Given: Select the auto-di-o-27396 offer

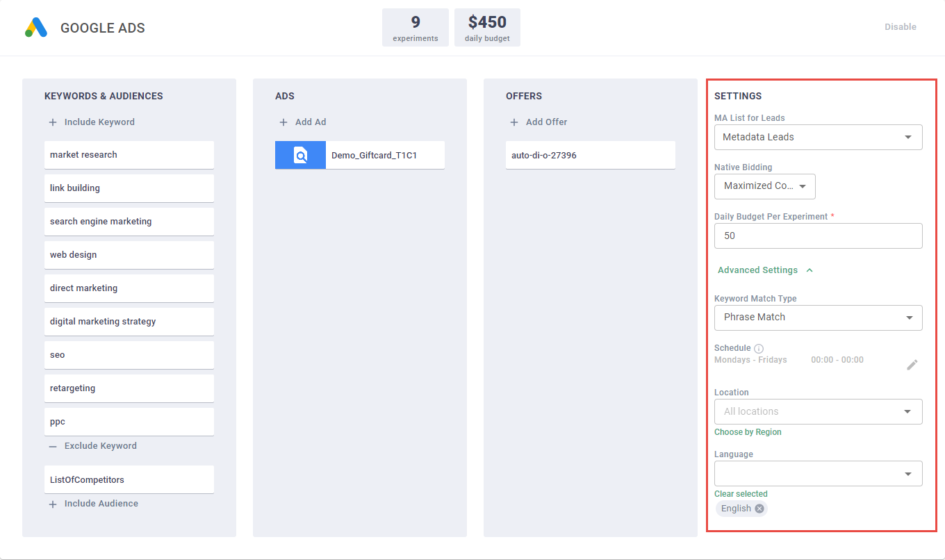Looking at the screenshot, I should click(590, 156).
